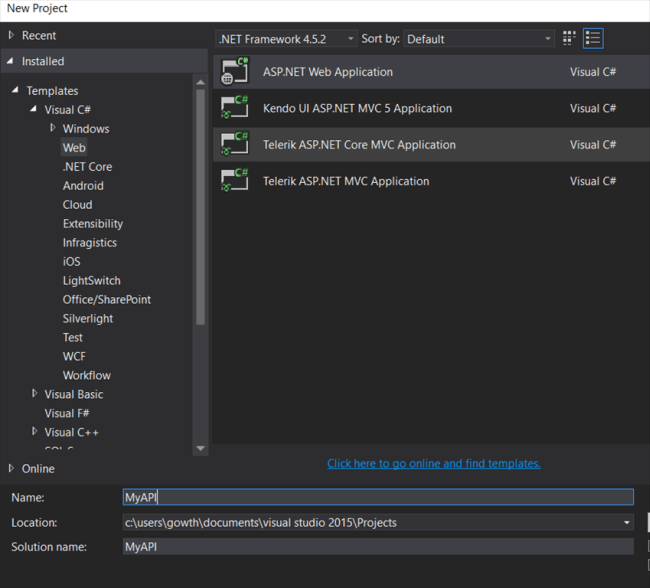Open the .NET Framework 4.5.2 version dropdown
This screenshot has height=588, width=650.
click(x=286, y=39)
